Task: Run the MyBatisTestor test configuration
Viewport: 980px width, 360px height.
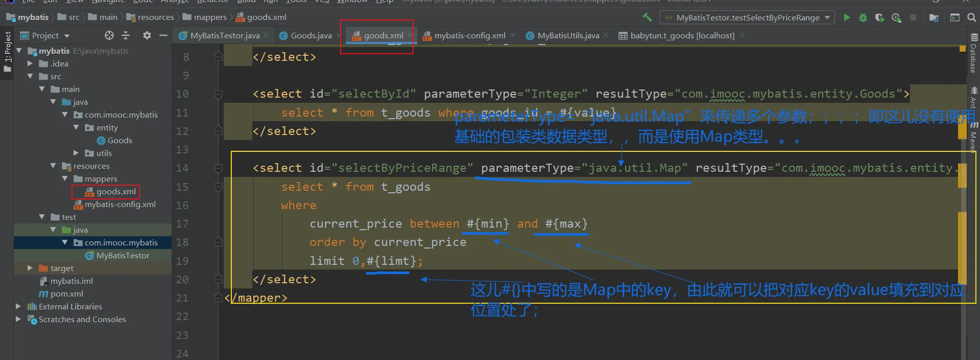Action: point(847,17)
